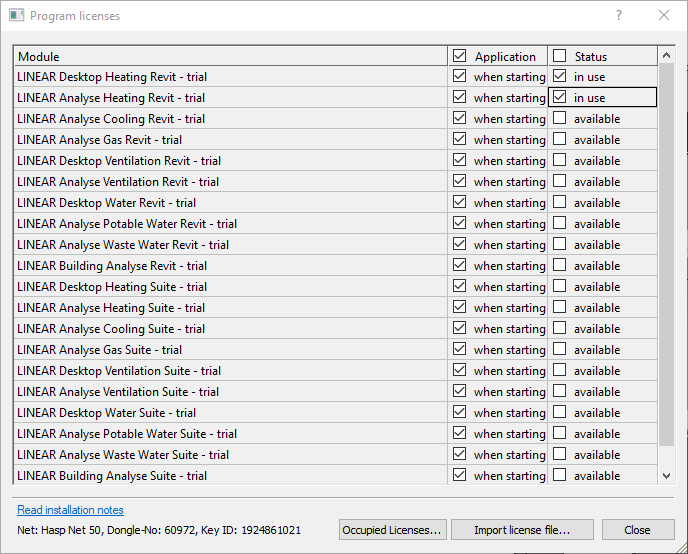Uncheck Application for Analyse Gas Revit trial

[459, 139]
